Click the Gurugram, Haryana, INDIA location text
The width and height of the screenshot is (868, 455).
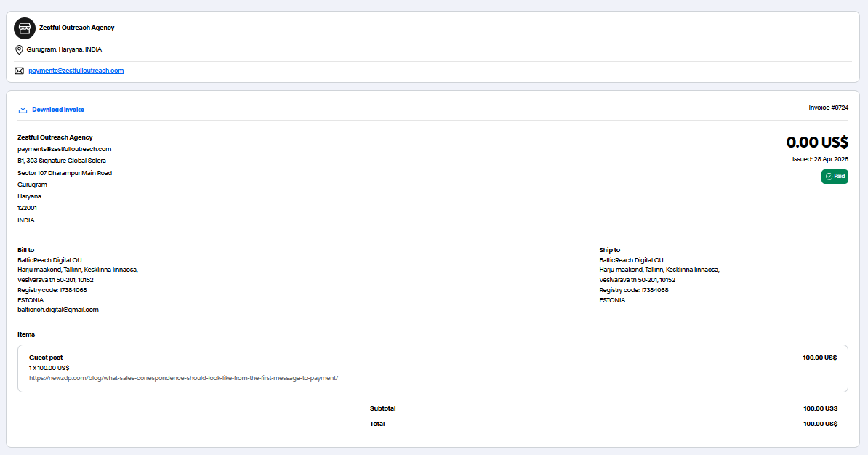pyautogui.click(x=64, y=50)
